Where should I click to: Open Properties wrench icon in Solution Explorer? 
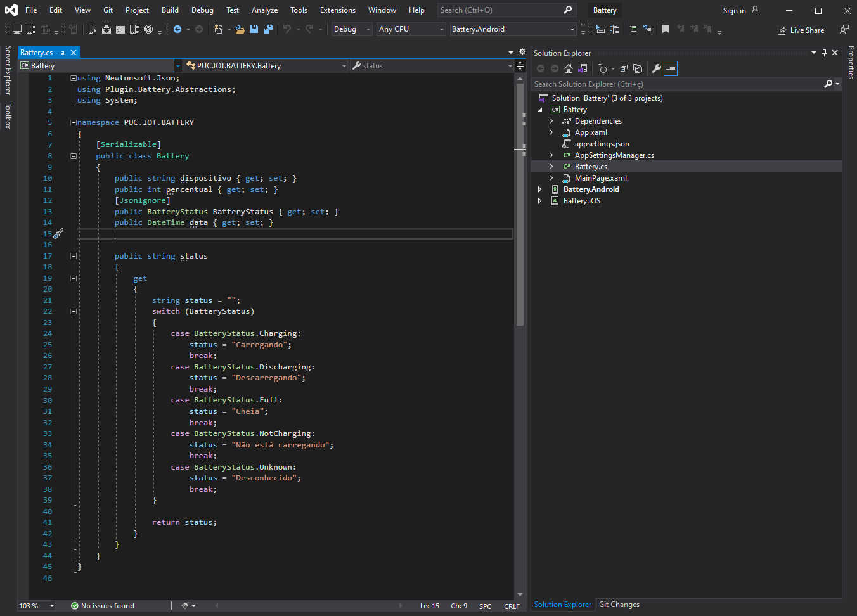[x=657, y=68]
